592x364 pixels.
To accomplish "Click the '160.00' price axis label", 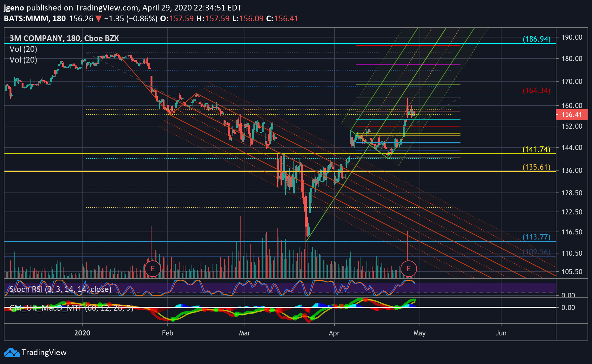I will [x=572, y=105].
